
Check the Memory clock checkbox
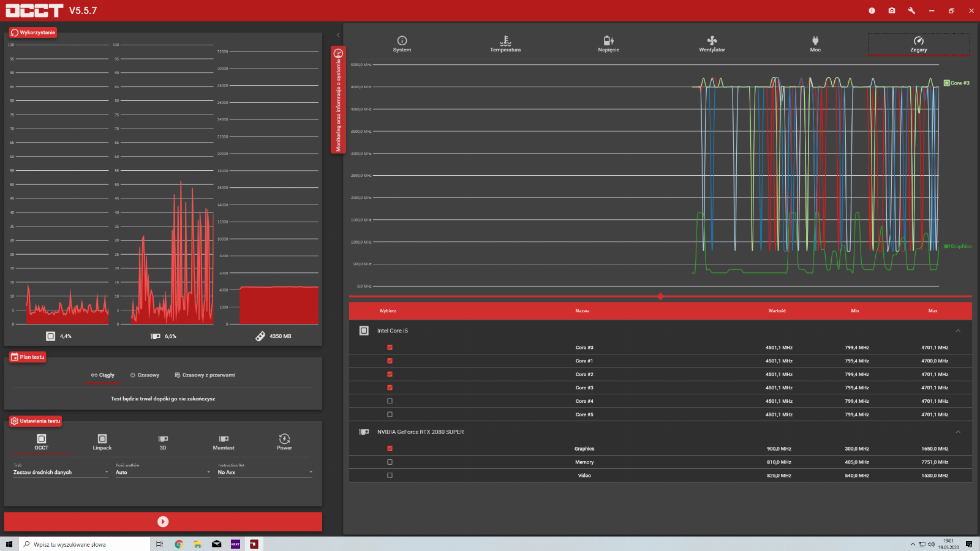(390, 462)
